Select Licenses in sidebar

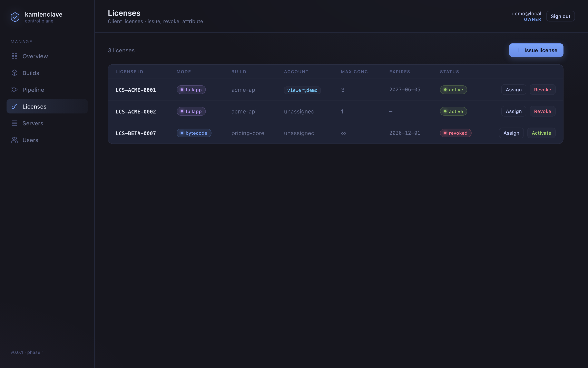click(x=47, y=106)
